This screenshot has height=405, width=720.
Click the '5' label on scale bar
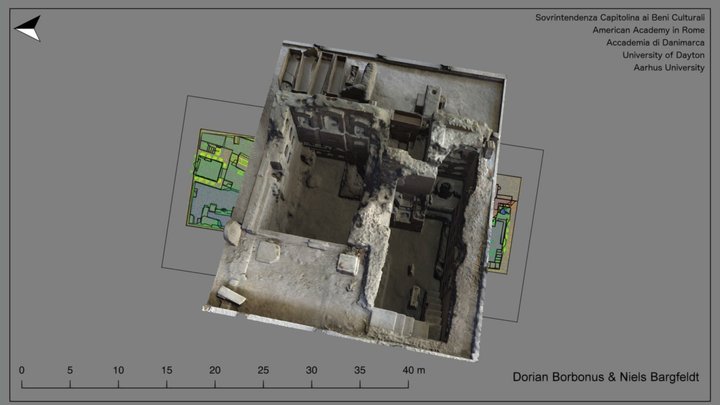[x=70, y=370]
